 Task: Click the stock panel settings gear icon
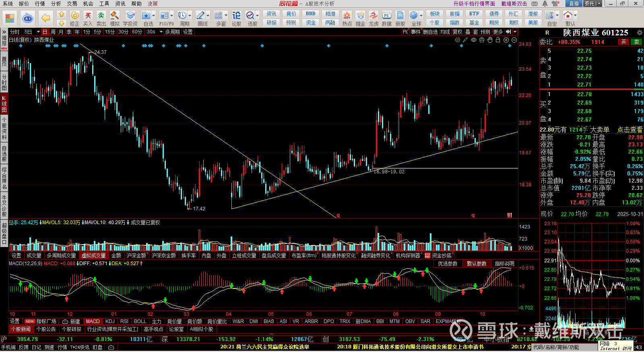coord(640,33)
